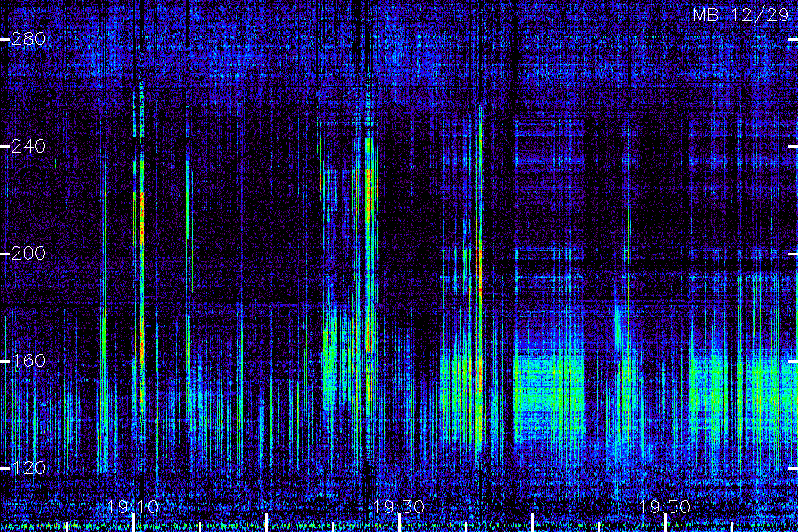
Task: Click the 19:50 time axis label
Action: point(665,507)
